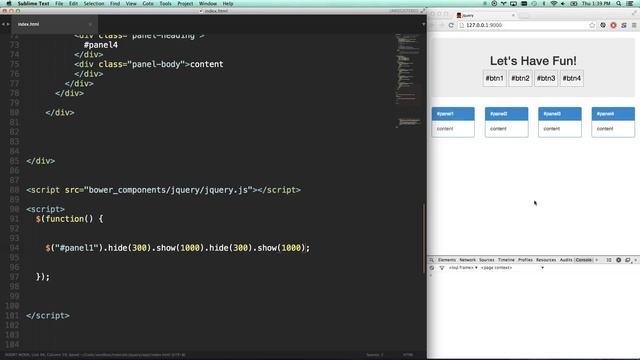Open the Tools menu
Screen dimensions: 640x360
(165, 3)
